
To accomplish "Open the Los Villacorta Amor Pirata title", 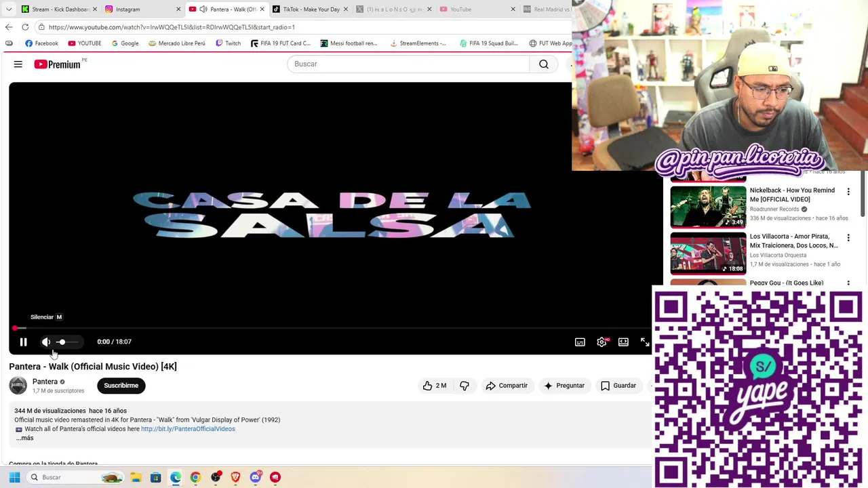I will [x=793, y=241].
